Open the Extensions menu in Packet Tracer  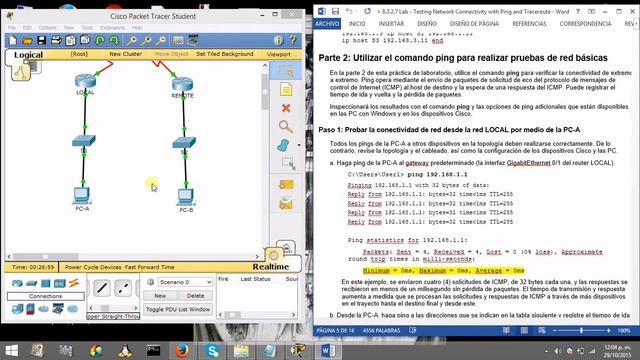pyautogui.click(x=112, y=27)
